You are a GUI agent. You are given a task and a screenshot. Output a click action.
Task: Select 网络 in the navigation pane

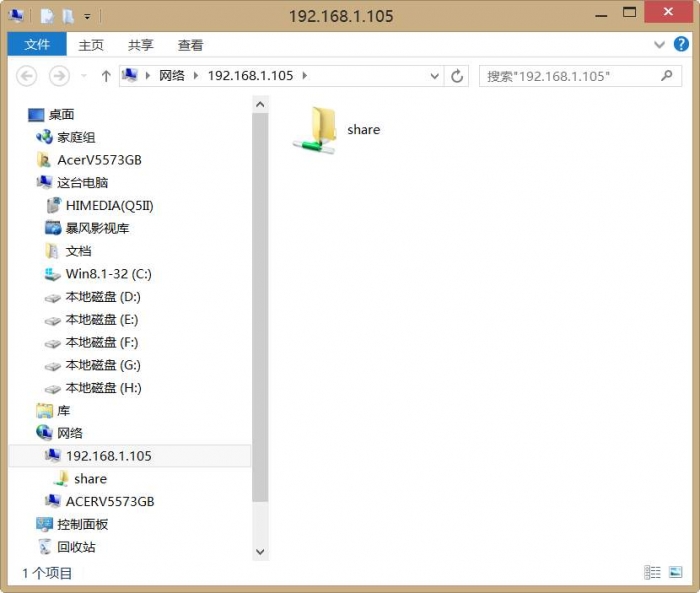(59, 433)
